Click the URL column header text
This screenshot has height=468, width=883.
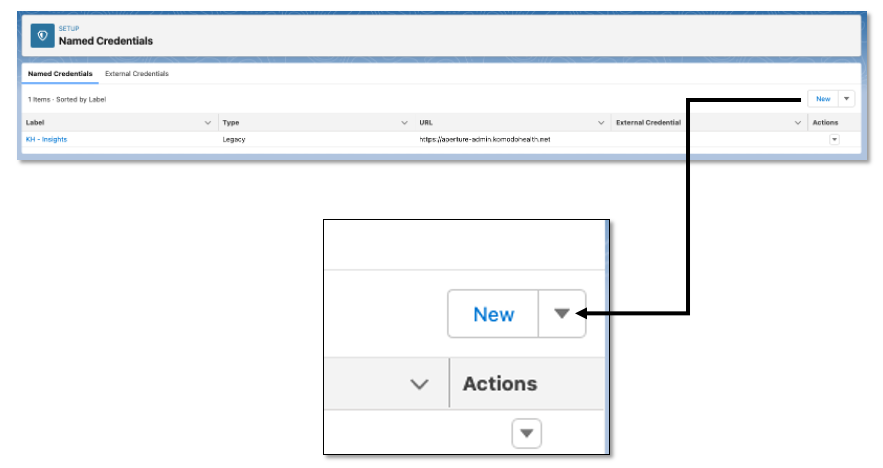tap(426, 123)
